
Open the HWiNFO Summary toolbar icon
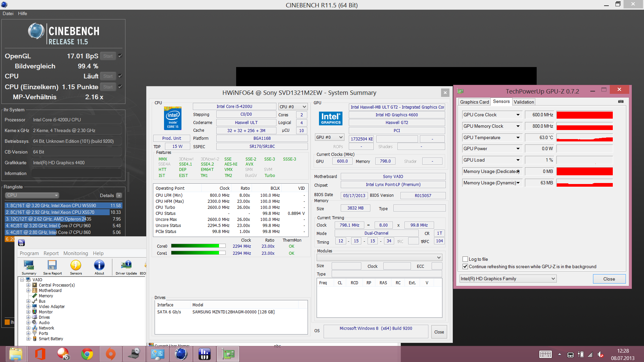tap(29, 267)
